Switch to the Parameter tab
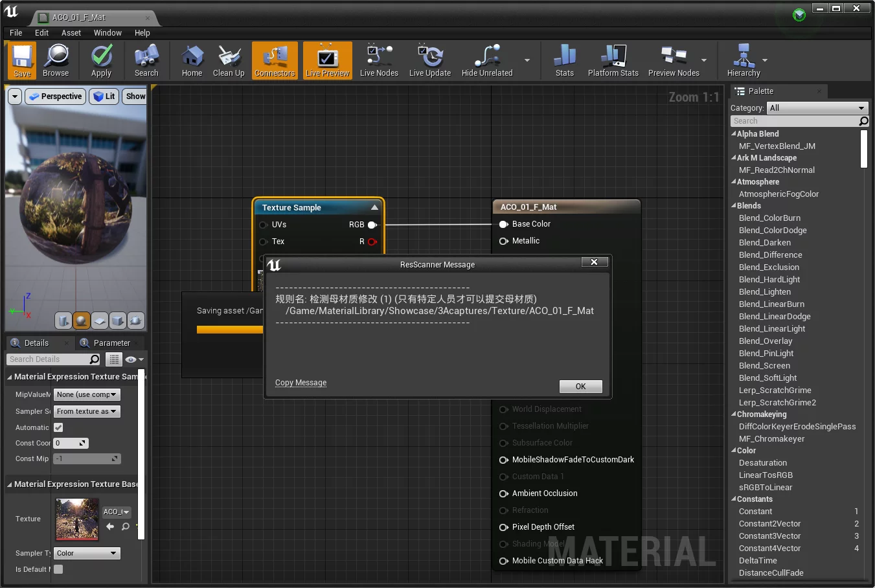The width and height of the screenshot is (875, 588). pyautogui.click(x=111, y=343)
